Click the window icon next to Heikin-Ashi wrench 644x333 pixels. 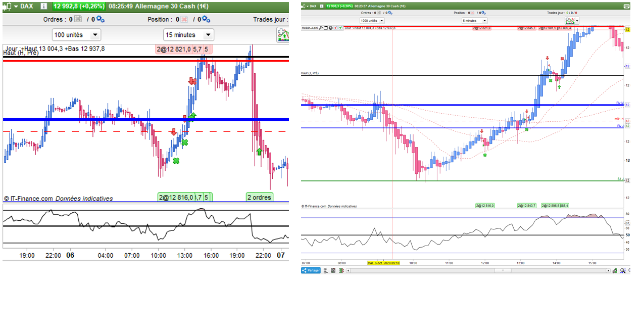pos(325,28)
